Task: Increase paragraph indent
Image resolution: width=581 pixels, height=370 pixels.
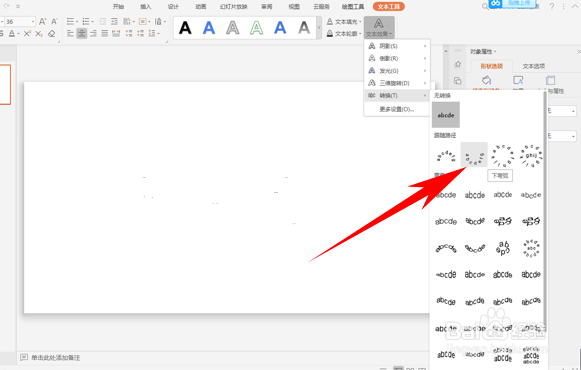Action: (x=114, y=22)
